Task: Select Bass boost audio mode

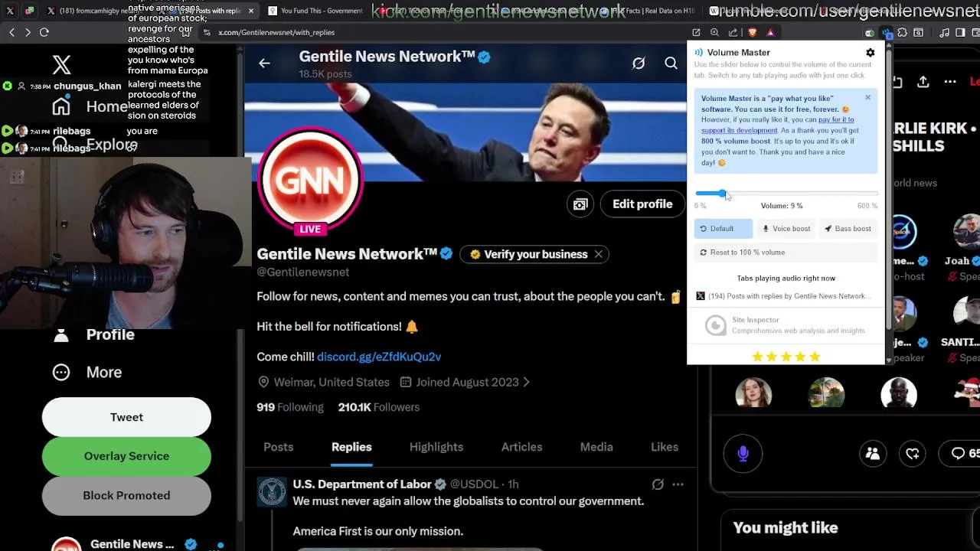Action: point(848,229)
